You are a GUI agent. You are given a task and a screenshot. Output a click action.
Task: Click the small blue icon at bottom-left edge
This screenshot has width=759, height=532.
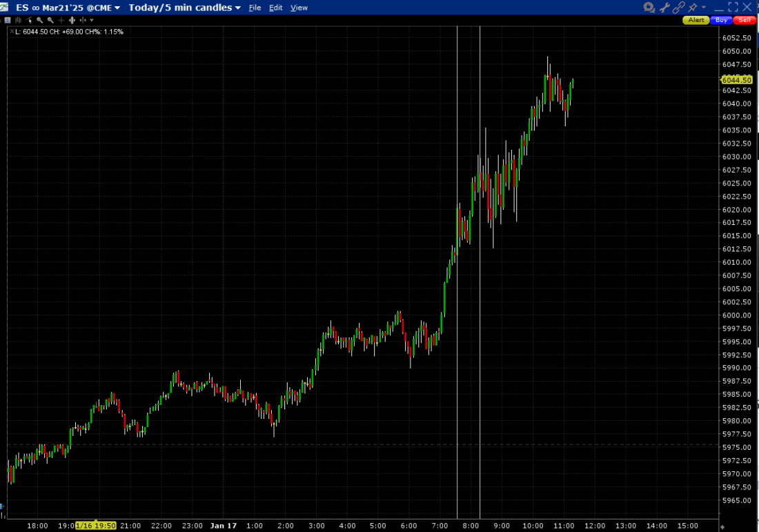pos(2,506)
